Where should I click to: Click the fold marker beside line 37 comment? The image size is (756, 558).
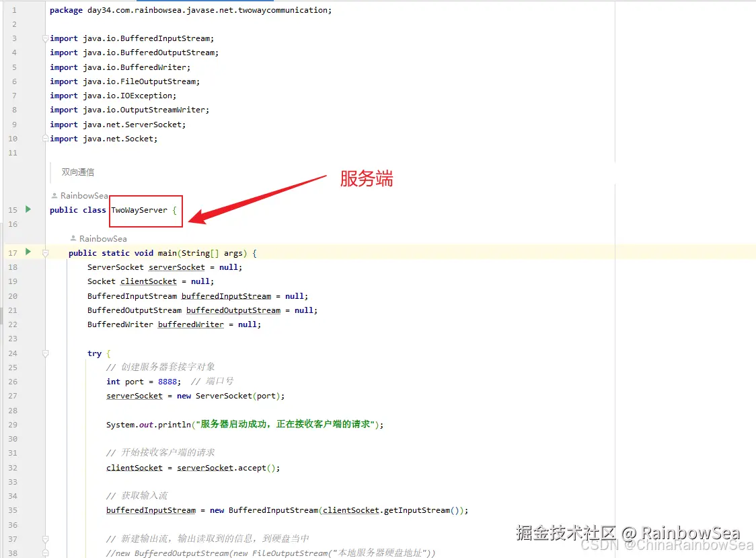coord(45,538)
